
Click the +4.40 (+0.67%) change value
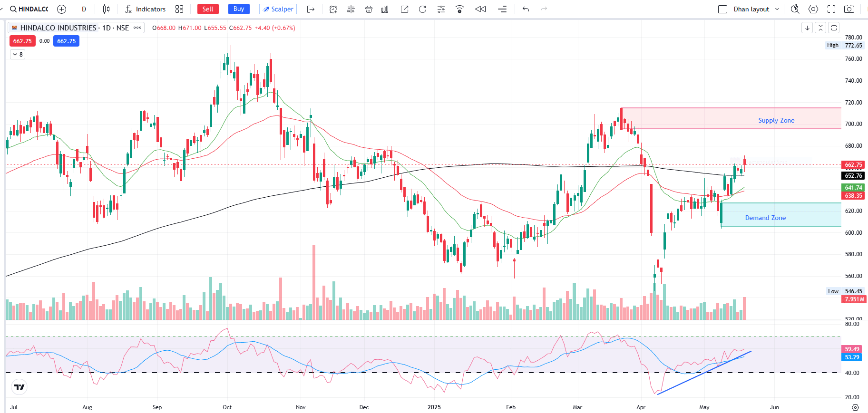point(275,28)
